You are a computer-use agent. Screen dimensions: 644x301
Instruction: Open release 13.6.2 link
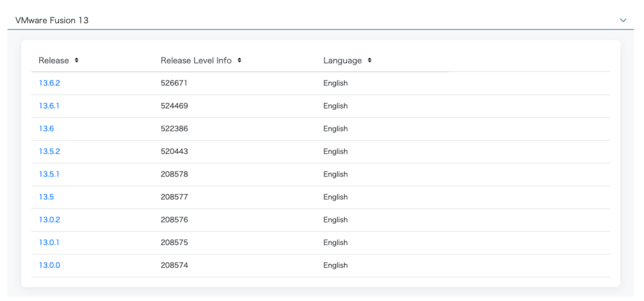coord(49,83)
